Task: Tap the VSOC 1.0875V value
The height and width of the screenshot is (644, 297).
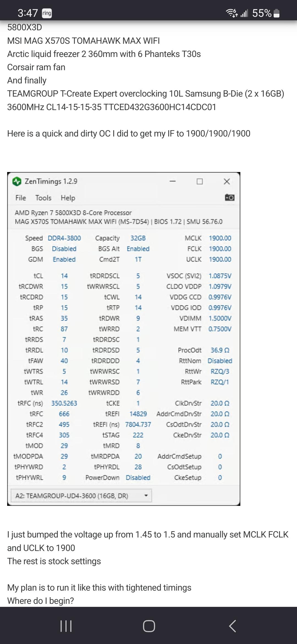Action: coord(220,276)
